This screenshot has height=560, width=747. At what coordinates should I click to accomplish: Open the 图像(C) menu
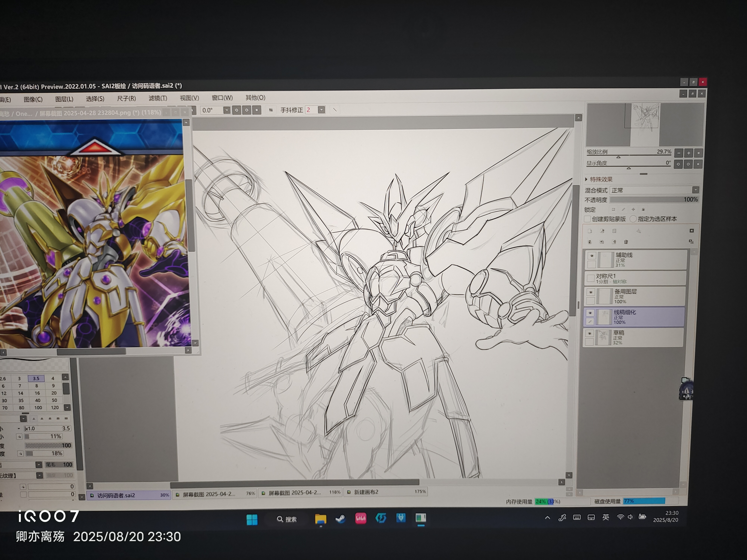tap(33, 99)
